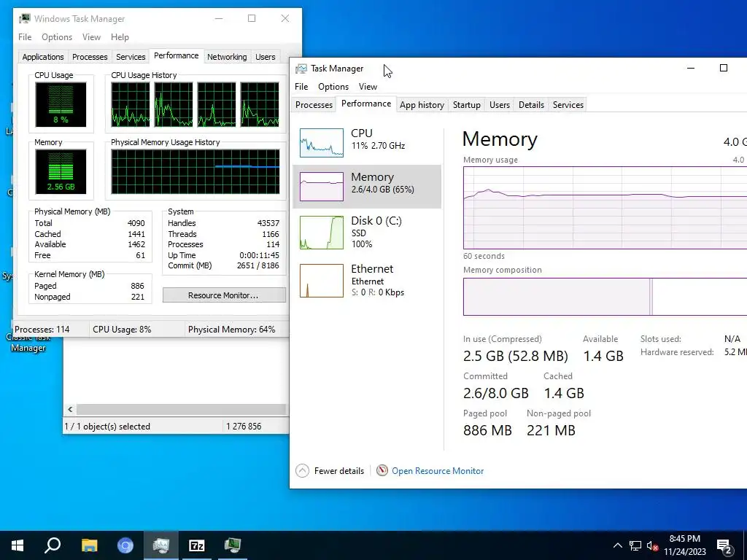Click the Physical Memory Usage History graph
Viewport: 747px width, 560px height.
pyautogui.click(x=196, y=171)
